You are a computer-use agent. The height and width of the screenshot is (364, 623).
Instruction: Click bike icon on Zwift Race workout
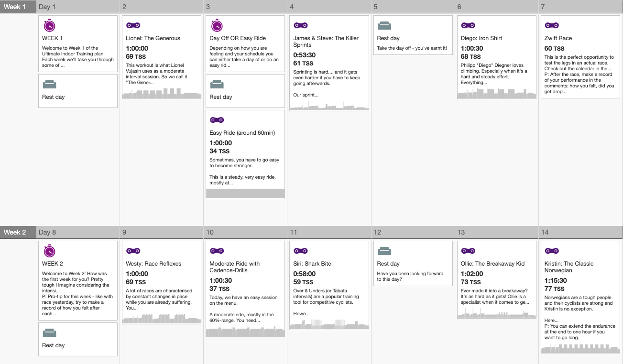[551, 25]
